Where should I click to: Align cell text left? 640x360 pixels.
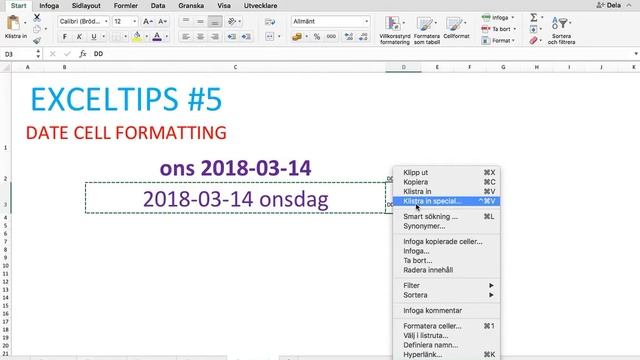[x=186, y=37]
